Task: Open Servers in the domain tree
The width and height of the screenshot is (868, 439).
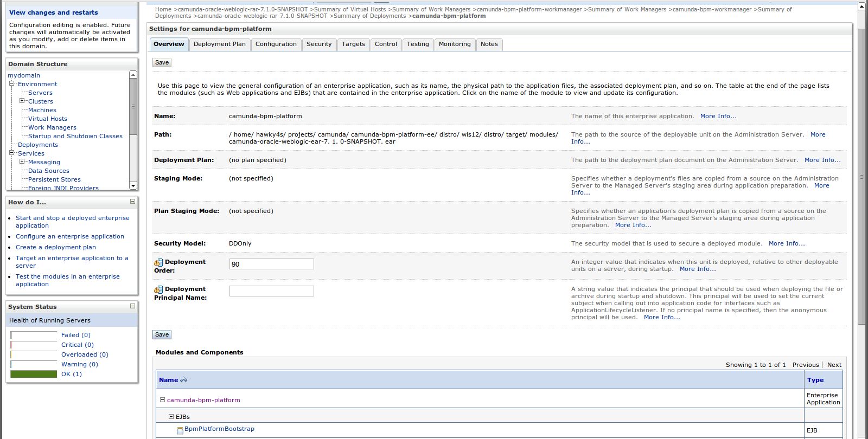Action: 40,93
